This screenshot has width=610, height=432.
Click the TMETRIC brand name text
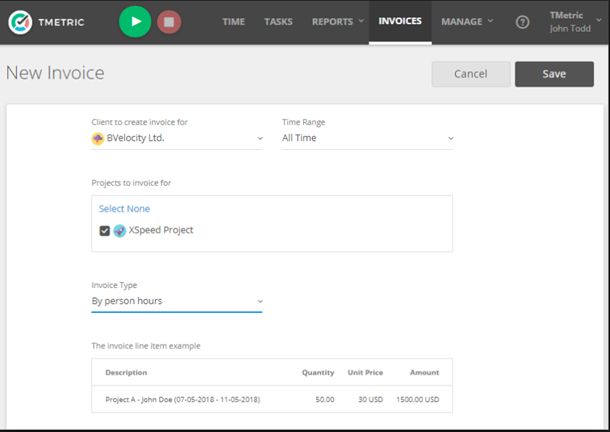[61, 23]
